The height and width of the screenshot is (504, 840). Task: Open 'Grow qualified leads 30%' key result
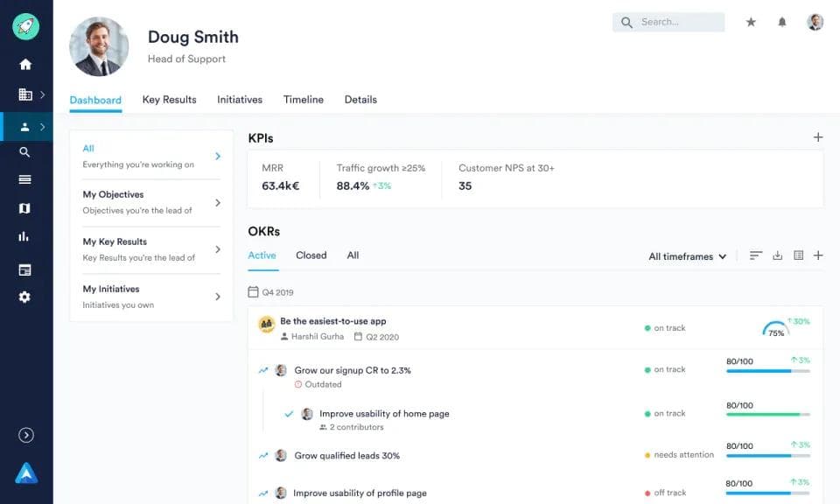(346, 456)
